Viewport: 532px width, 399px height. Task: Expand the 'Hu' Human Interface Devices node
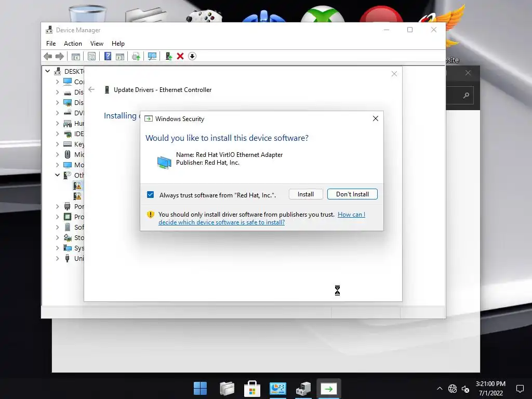(x=57, y=123)
